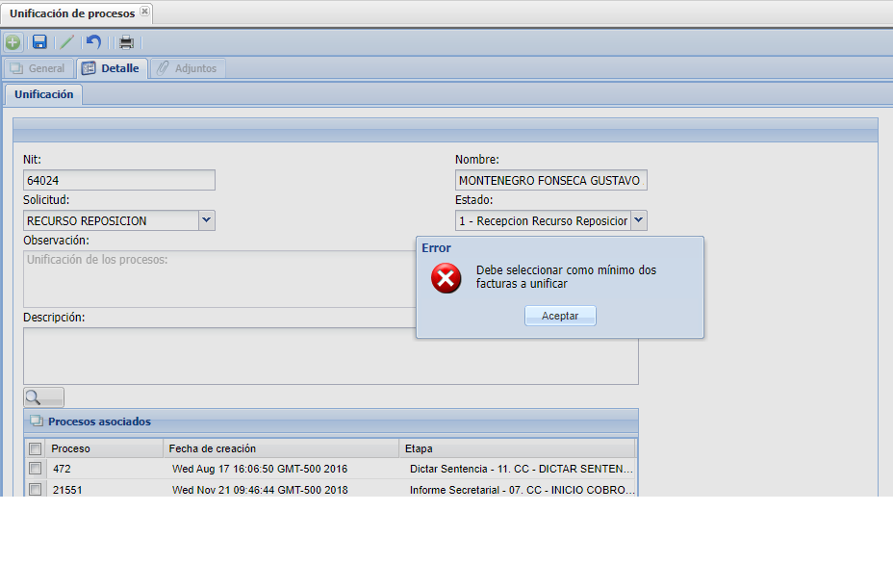893x588 pixels.
Task: Click the Nit input field
Action: point(118,180)
